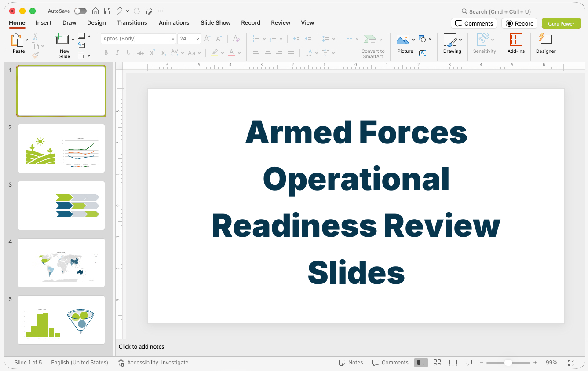Toggle Bold formatting
Screen dimensions: 588x371
coord(106,53)
